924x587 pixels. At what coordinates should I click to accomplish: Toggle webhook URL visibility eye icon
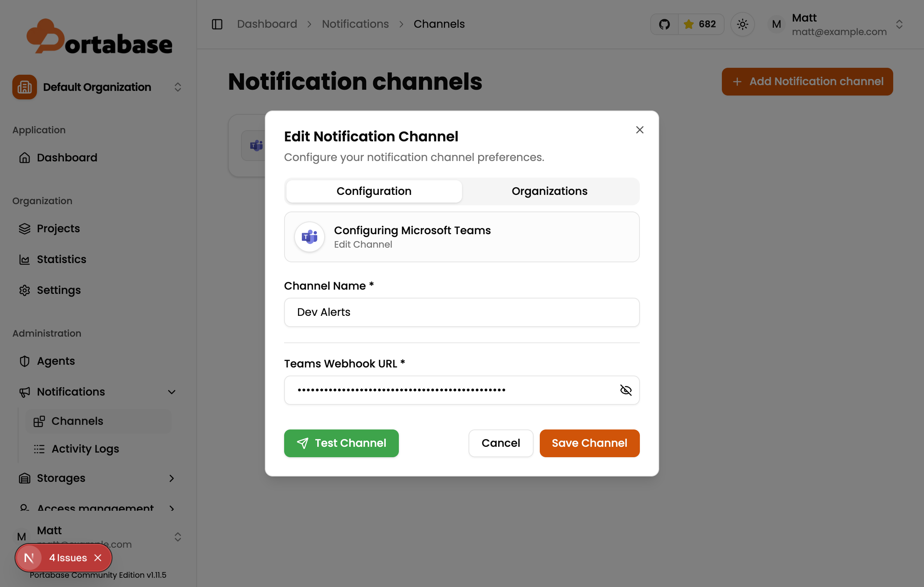pos(626,390)
